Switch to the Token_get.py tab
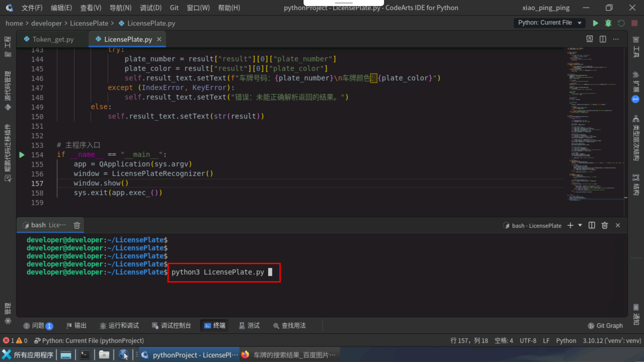 click(x=53, y=39)
